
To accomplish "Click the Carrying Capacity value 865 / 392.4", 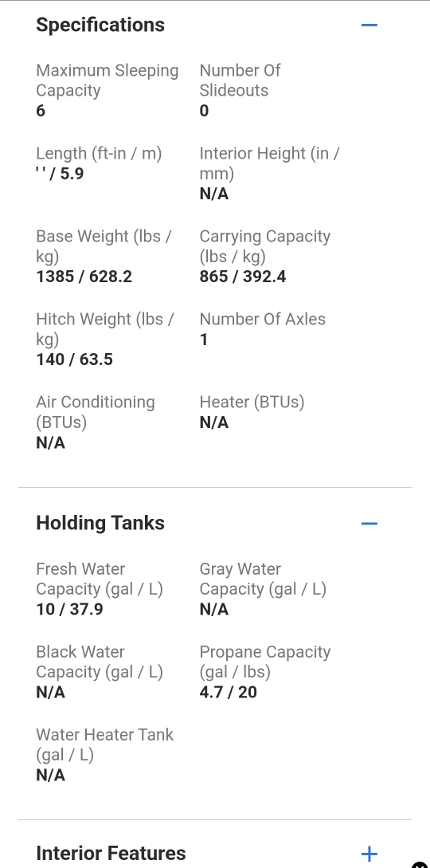I will 243,277.
